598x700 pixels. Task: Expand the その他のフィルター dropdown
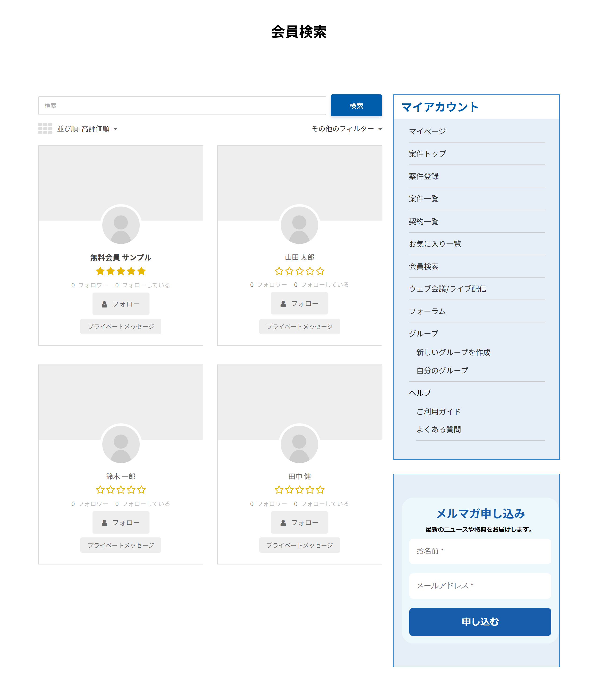pyautogui.click(x=347, y=129)
